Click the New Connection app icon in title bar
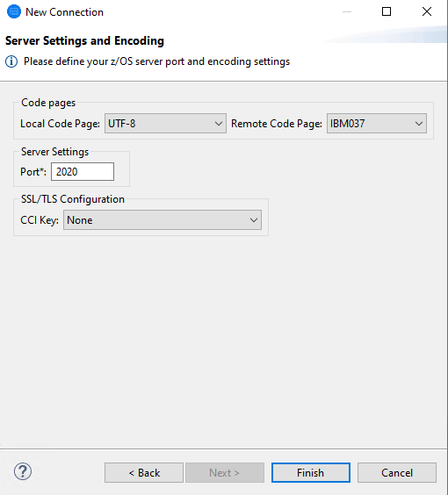 (x=14, y=12)
